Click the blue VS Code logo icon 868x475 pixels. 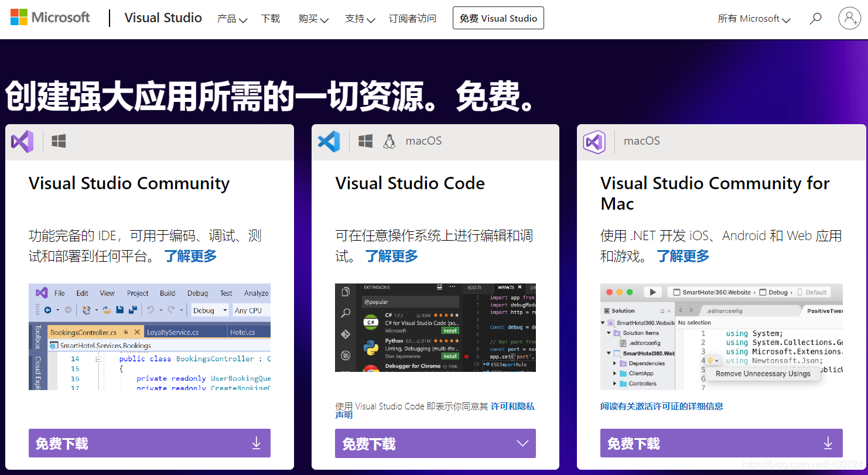click(329, 141)
